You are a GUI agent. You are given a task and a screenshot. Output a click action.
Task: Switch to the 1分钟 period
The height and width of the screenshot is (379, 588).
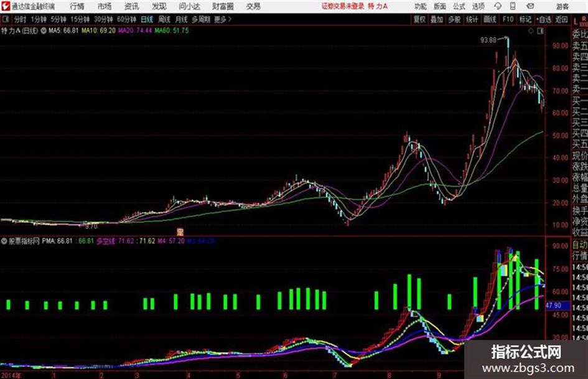point(39,19)
